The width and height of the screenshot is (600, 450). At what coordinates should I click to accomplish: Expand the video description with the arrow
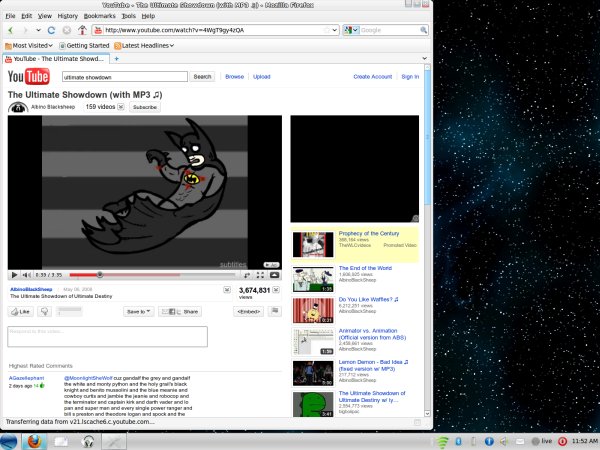pos(225,290)
